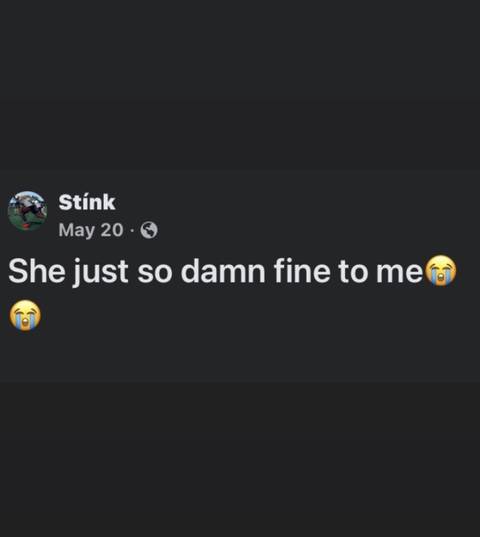Click the dot separator beside the globe
The image size is (480, 537).
132,230
